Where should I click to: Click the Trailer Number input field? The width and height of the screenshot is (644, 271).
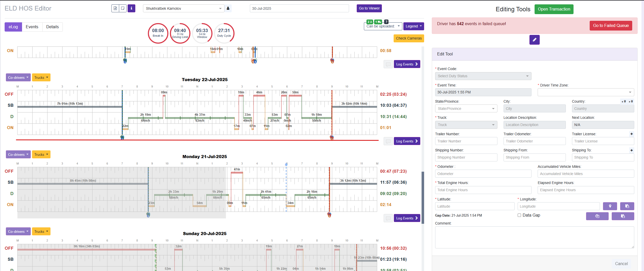coord(466,141)
